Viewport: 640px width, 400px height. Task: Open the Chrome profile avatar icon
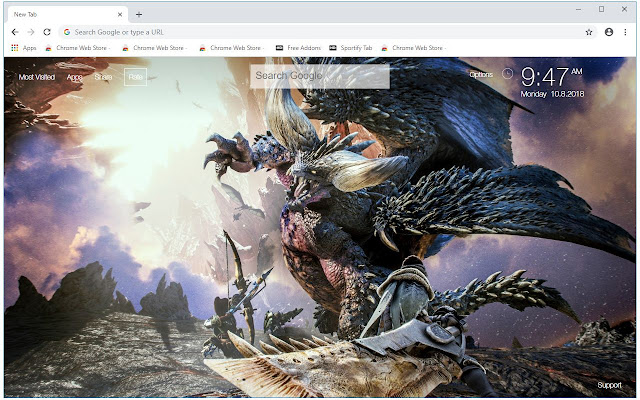click(x=609, y=32)
